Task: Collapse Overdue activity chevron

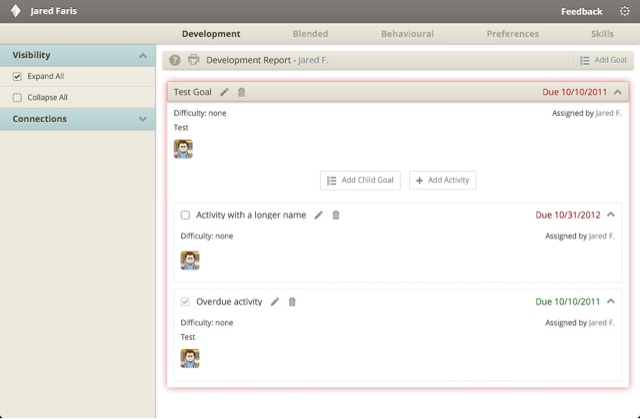Action: [x=611, y=301]
